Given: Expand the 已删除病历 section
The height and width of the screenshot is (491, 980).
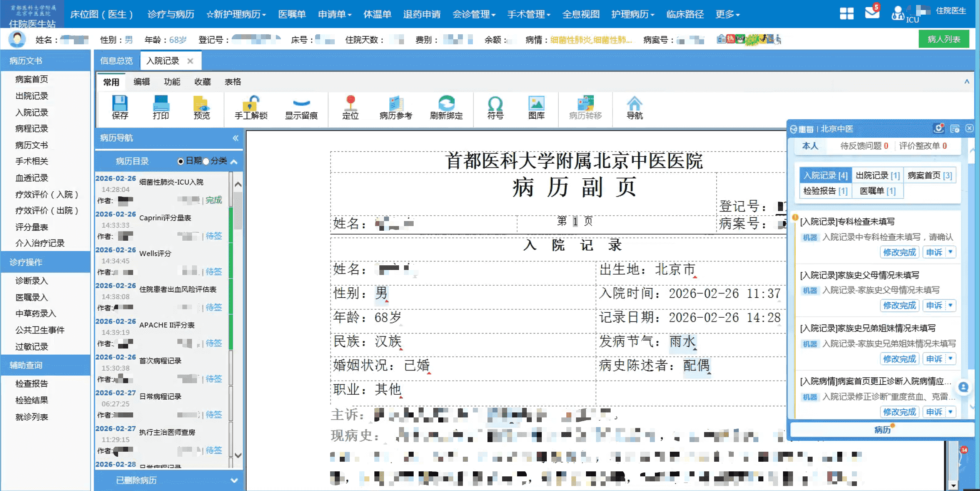Looking at the screenshot, I should point(235,480).
